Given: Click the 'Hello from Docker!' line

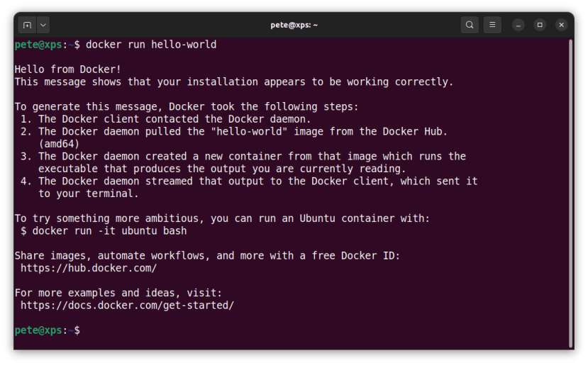Looking at the screenshot, I should (68, 69).
